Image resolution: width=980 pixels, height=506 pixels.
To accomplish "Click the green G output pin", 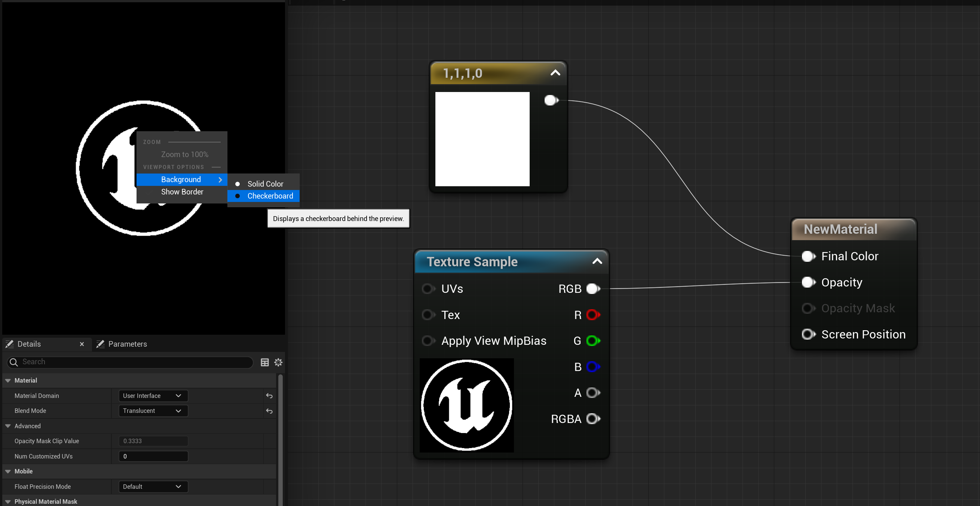I will [592, 340].
